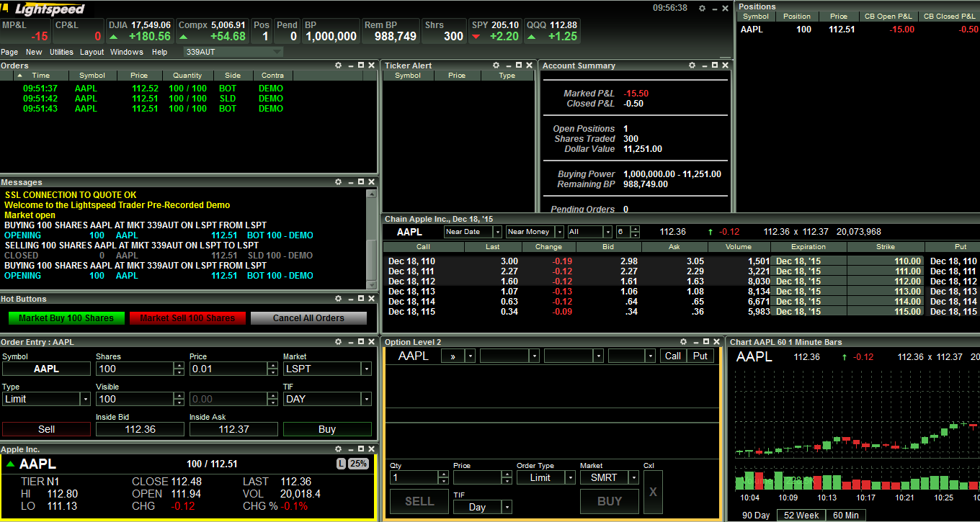Viewport: 980px width, 522px height.
Task: Click SELL button in Option Level 2
Action: point(419,501)
